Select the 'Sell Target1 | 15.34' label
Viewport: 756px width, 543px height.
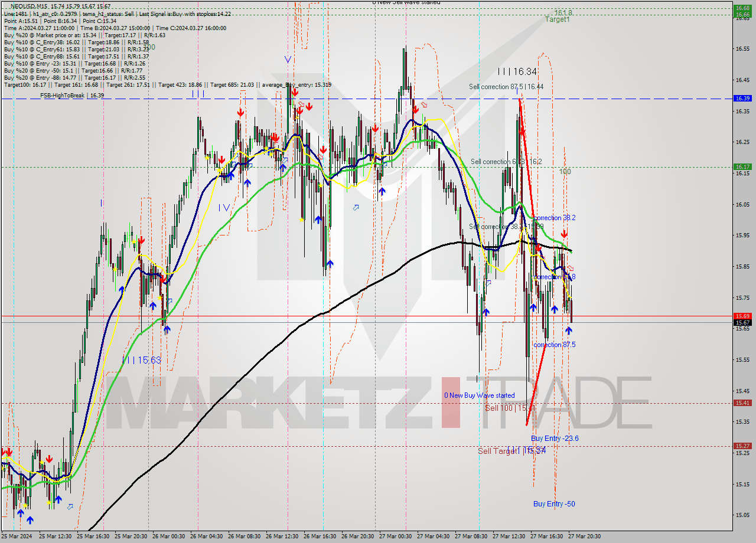(x=511, y=451)
